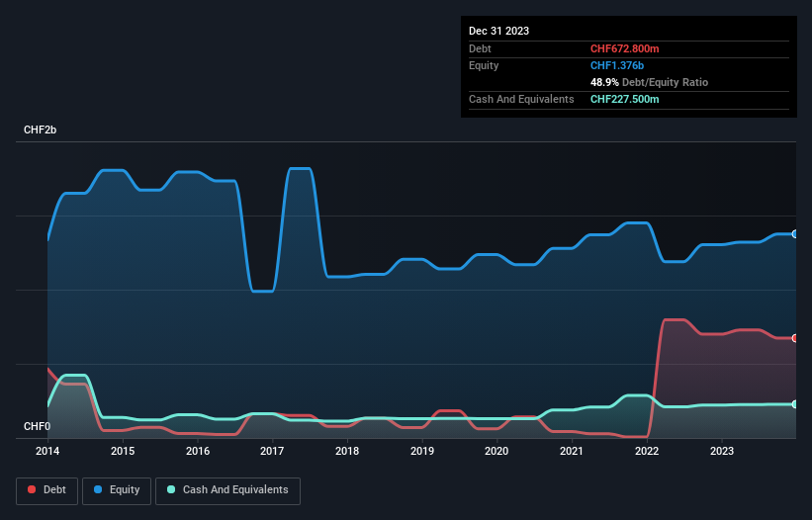The width and height of the screenshot is (812, 520).
Task: Click the 2017 x-axis label
Action: click(272, 451)
